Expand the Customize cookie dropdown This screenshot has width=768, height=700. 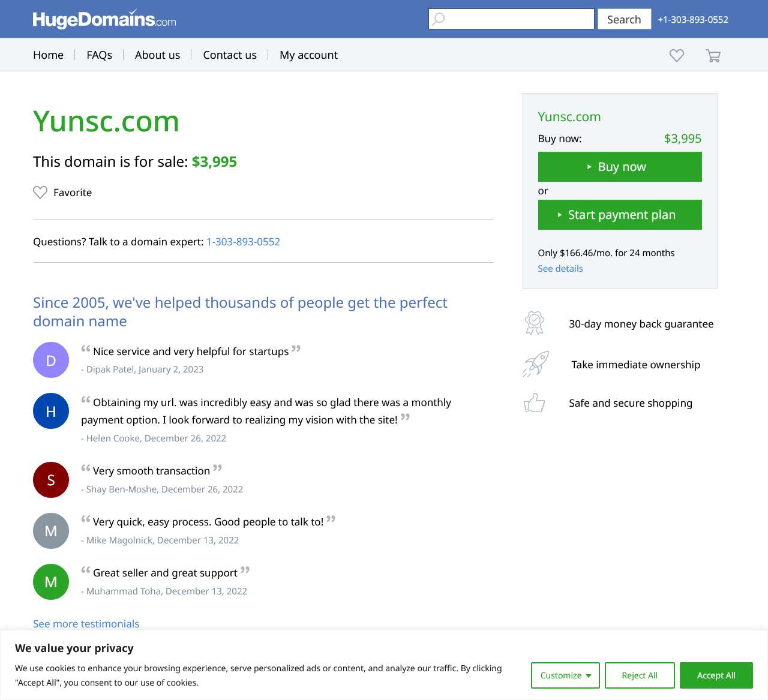565,675
